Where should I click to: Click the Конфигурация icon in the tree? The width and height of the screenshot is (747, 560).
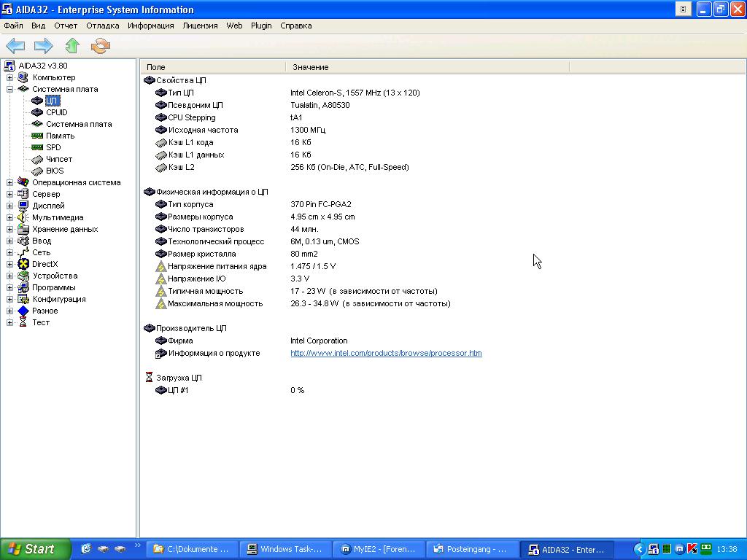pyautogui.click(x=23, y=298)
